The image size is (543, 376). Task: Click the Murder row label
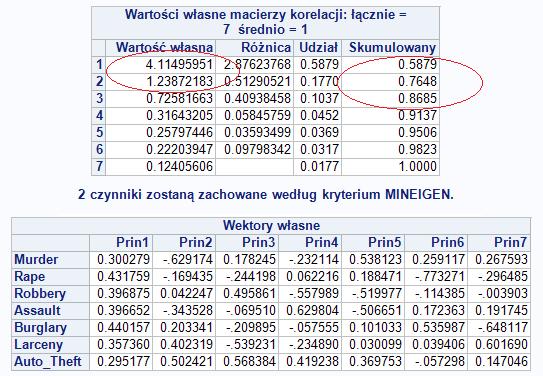coord(36,259)
